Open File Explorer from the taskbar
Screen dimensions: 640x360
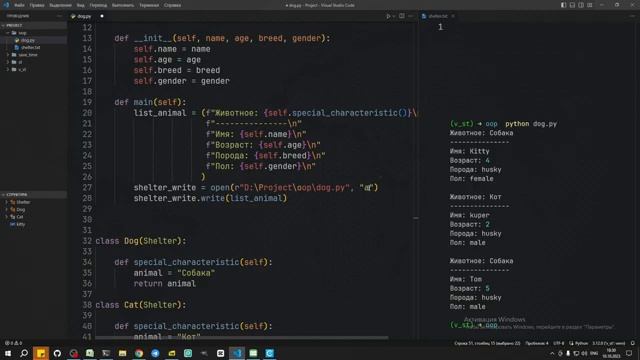coord(122,353)
